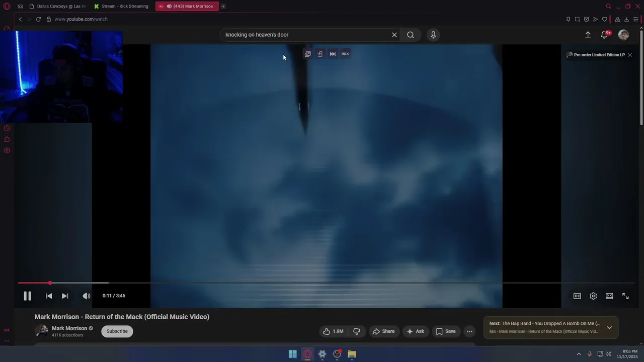Mute the video volume
The height and width of the screenshot is (362, 644).
click(87, 296)
